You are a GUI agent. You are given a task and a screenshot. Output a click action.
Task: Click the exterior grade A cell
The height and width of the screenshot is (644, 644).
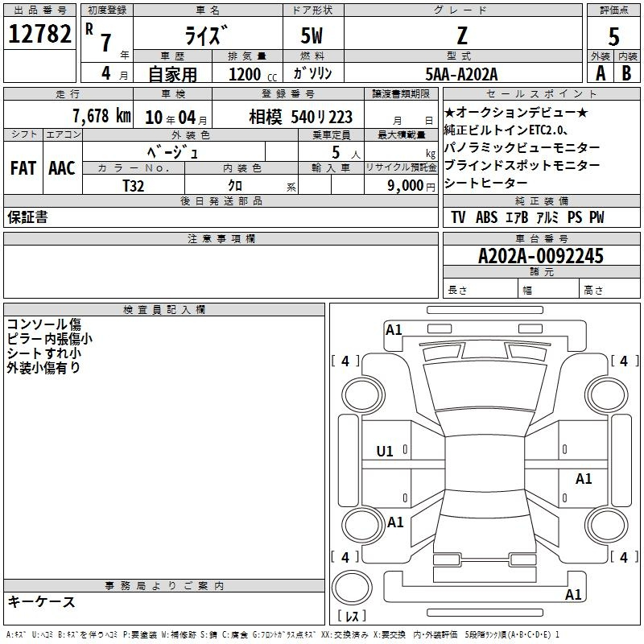pos(600,72)
